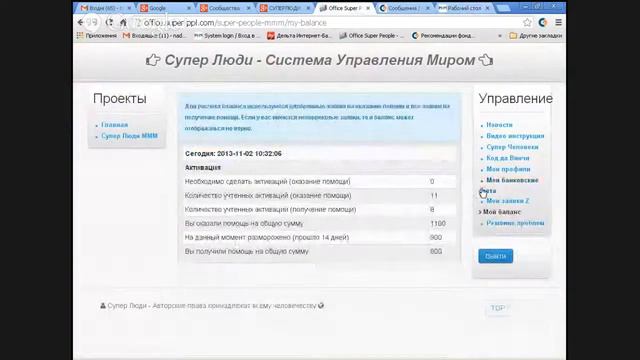Open the Мои банковские счета link

(512, 180)
